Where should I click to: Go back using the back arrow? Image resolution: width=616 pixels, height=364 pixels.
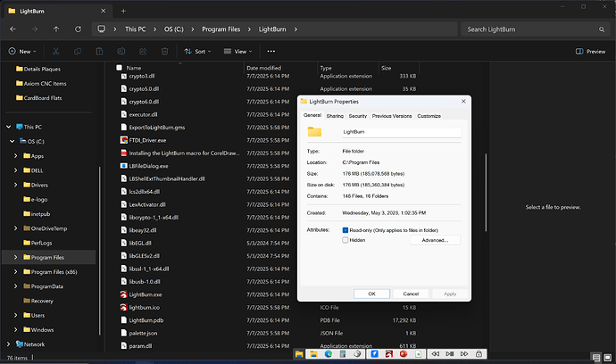[x=12, y=29]
